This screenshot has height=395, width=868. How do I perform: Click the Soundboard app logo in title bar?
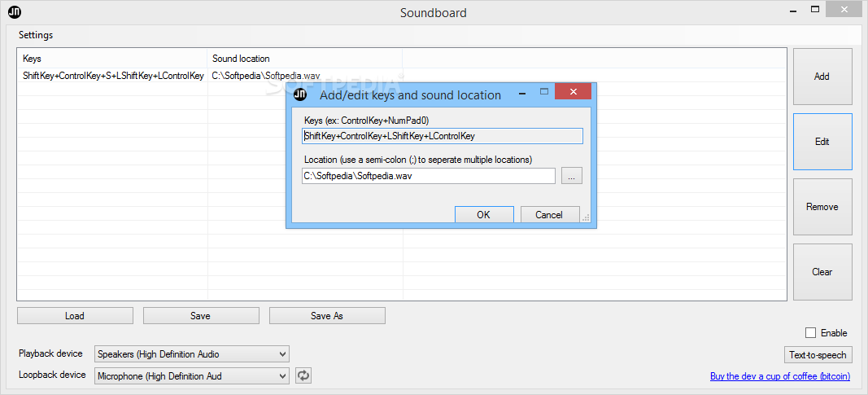point(15,11)
